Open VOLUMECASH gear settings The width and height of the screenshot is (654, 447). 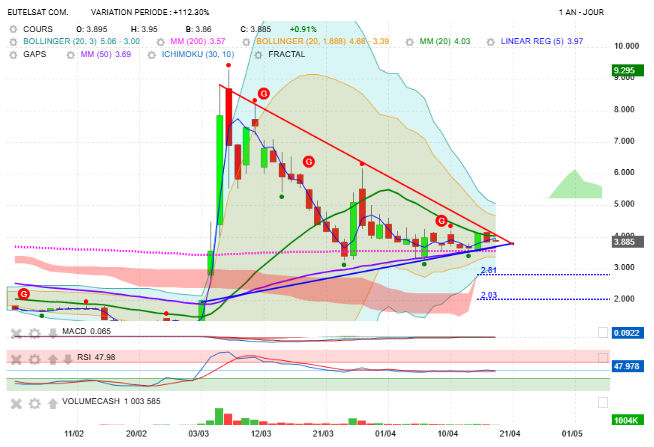point(35,403)
